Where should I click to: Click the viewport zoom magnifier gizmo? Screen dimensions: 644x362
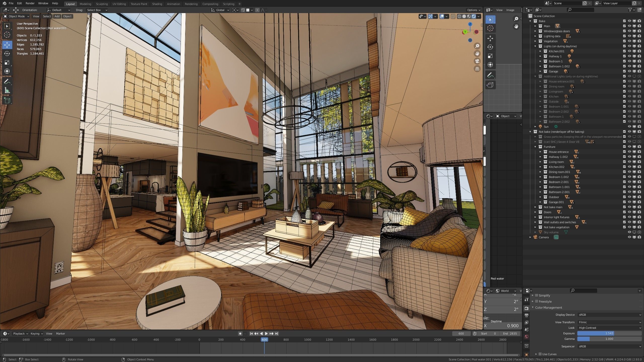point(477,46)
